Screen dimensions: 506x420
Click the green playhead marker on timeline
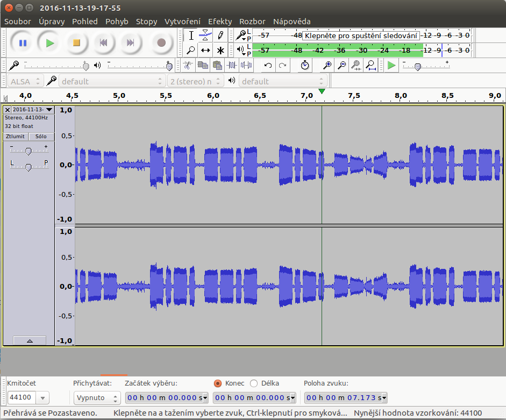[x=322, y=91]
